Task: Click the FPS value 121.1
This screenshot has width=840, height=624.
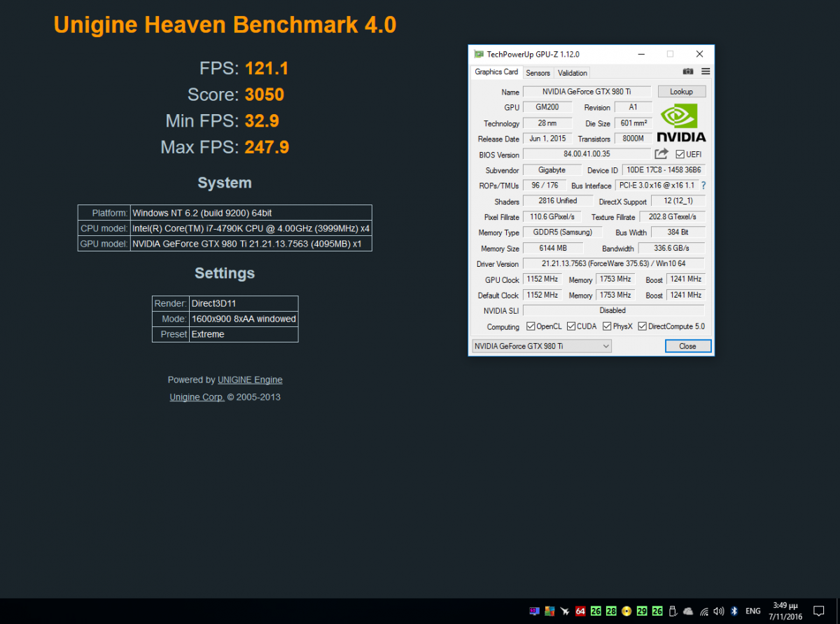Action: (267, 68)
